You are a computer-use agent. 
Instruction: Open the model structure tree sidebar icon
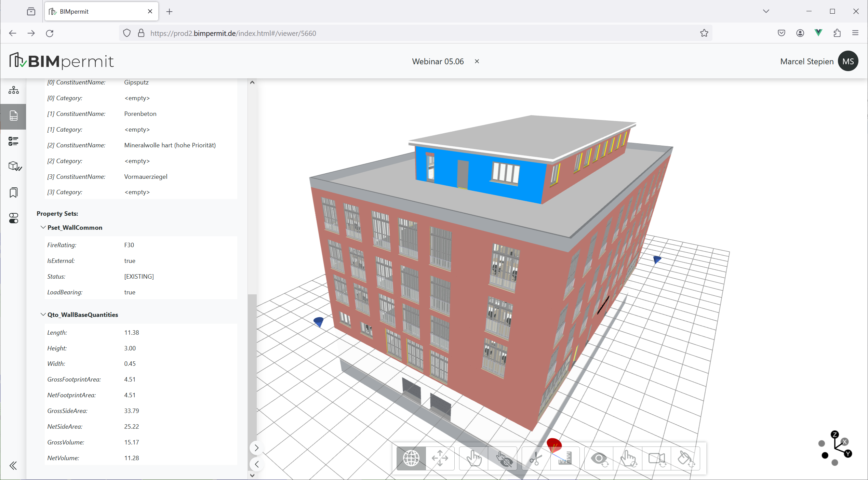(13, 90)
